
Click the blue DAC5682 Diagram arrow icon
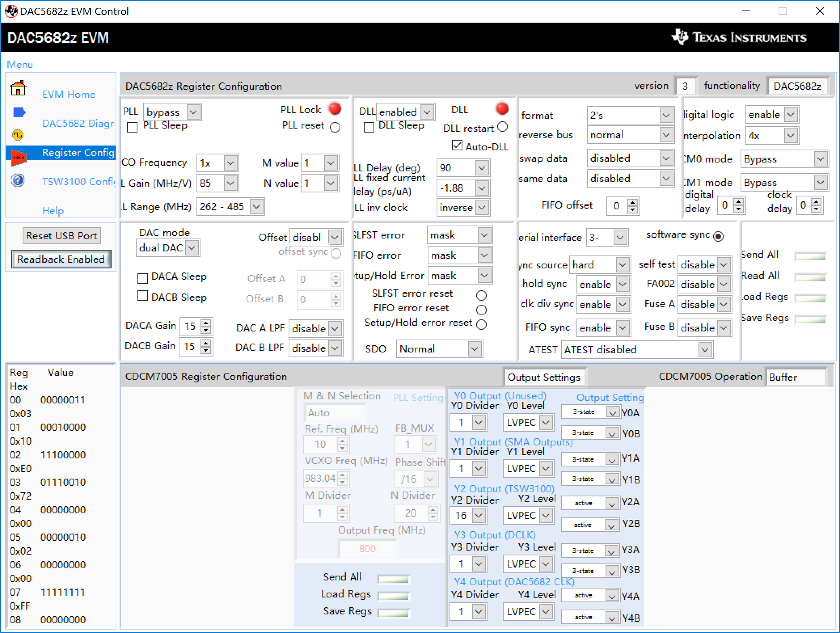click(19, 112)
